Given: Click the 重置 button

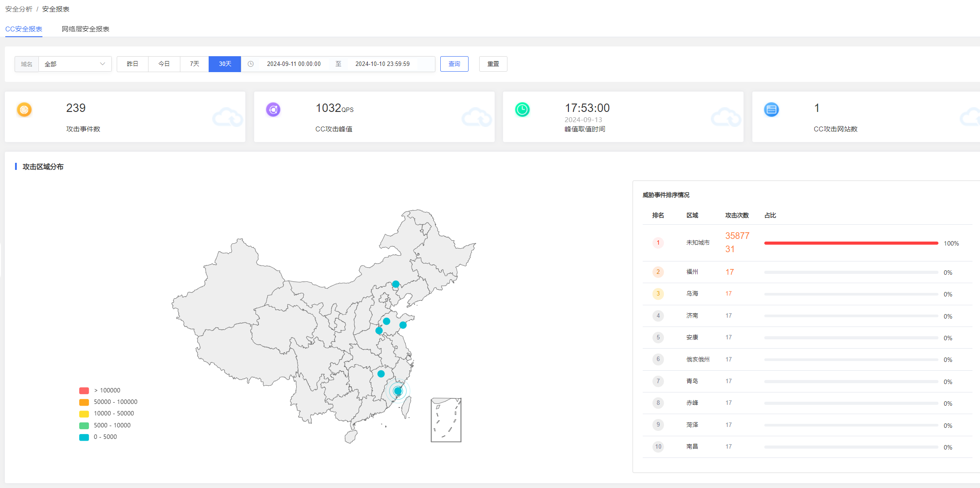Looking at the screenshot, I should pyautogui.click(x=493, y=64).
